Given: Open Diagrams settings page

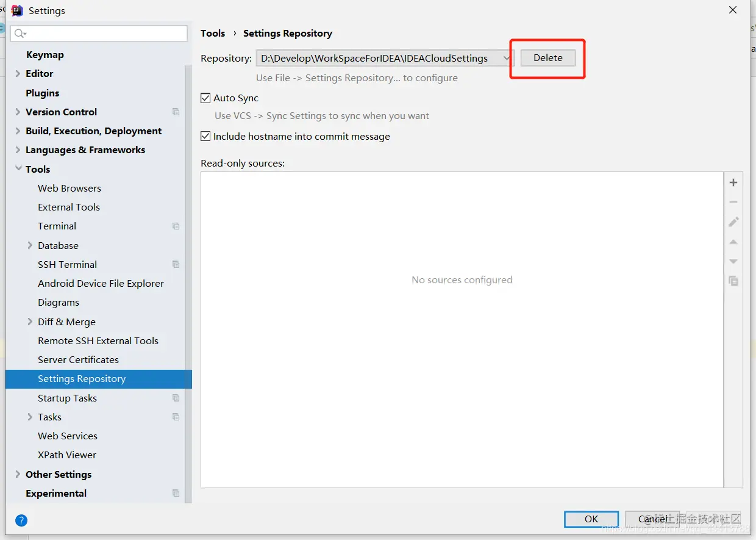Looking at the screenshot, I should (x=59, y=302).
